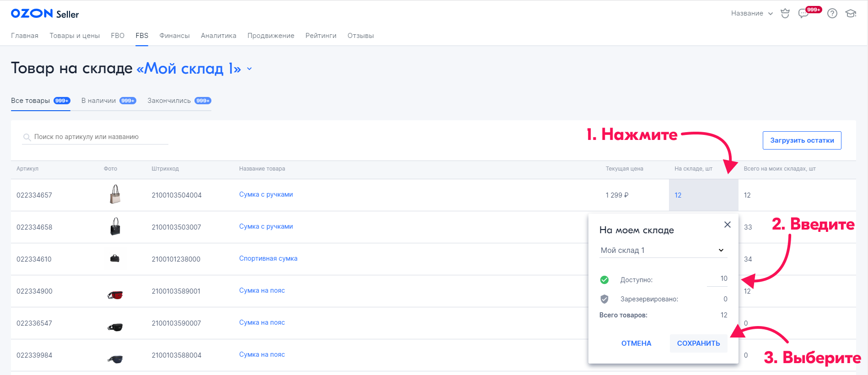Click the OZON Seller logo
Image resolution: width=868 pixels, height=375 pixels.
pos(45,14)
